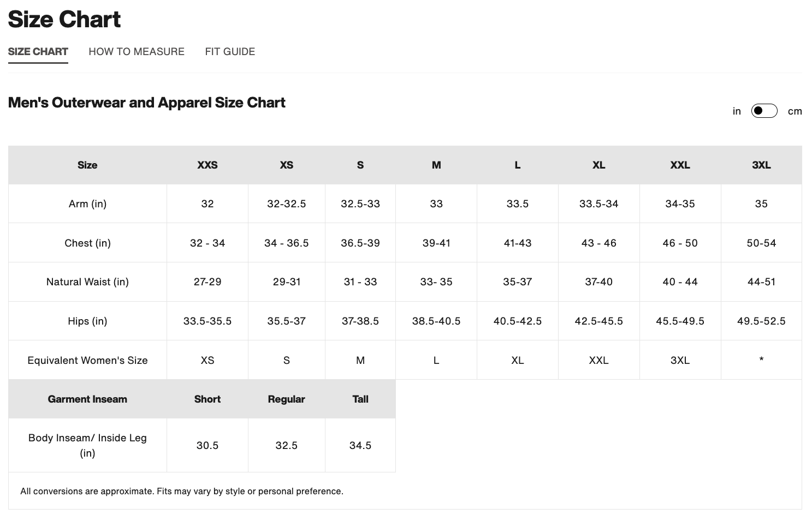The width and height of the screenshot is (812, 515).
Task: Switch to the HOW TO MEASURE tab
Action: (137, 52)
